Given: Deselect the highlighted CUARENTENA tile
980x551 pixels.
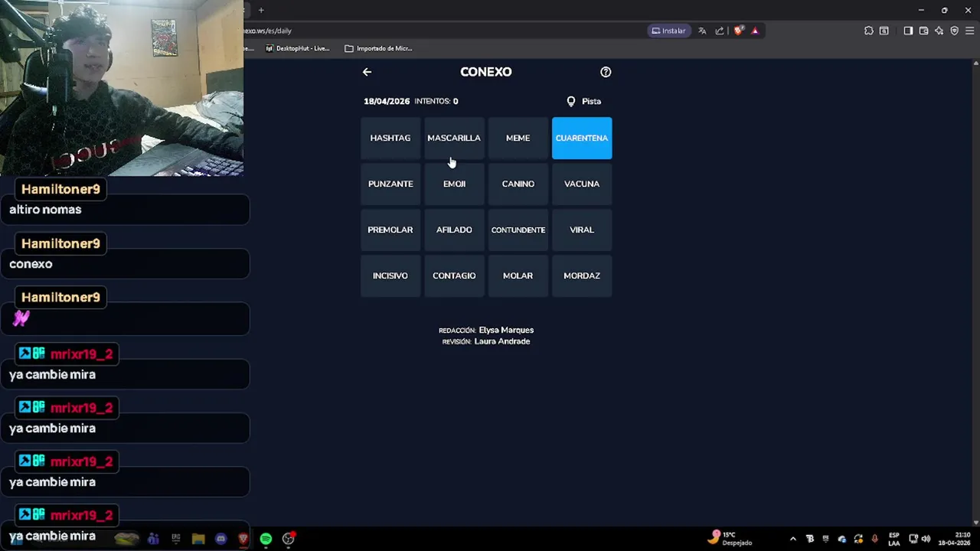Looking at the screenshot, I should click(582, 138).
